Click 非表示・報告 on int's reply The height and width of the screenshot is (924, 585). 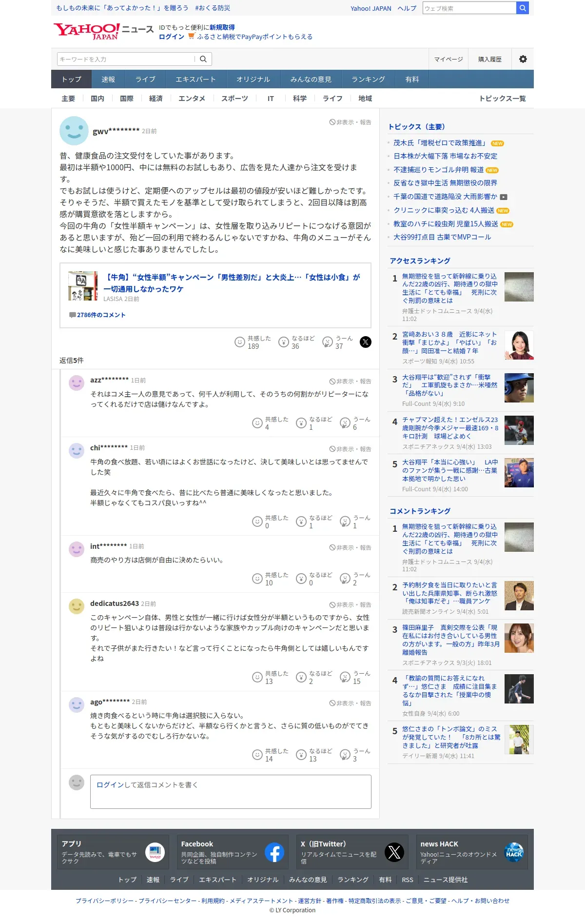point(351,548)
